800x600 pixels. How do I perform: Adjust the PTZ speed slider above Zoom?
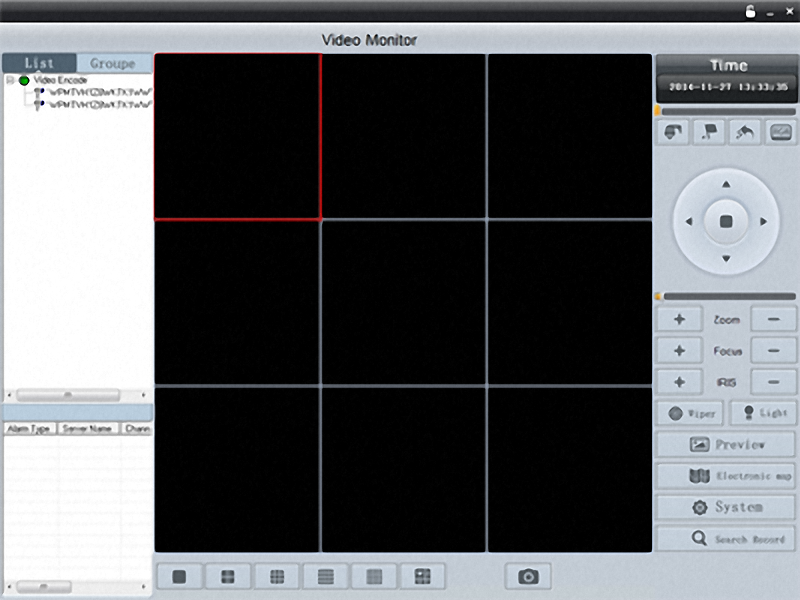click(726, 296)
